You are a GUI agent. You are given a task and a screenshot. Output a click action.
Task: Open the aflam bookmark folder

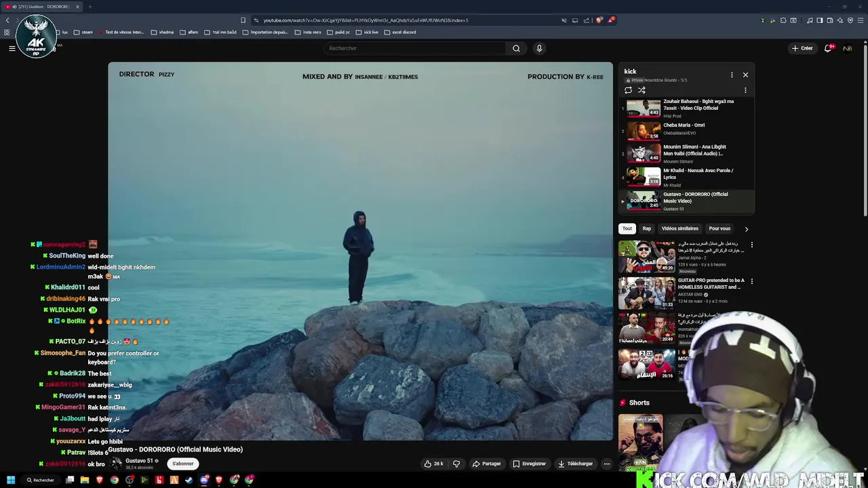[x=189, y=32]
